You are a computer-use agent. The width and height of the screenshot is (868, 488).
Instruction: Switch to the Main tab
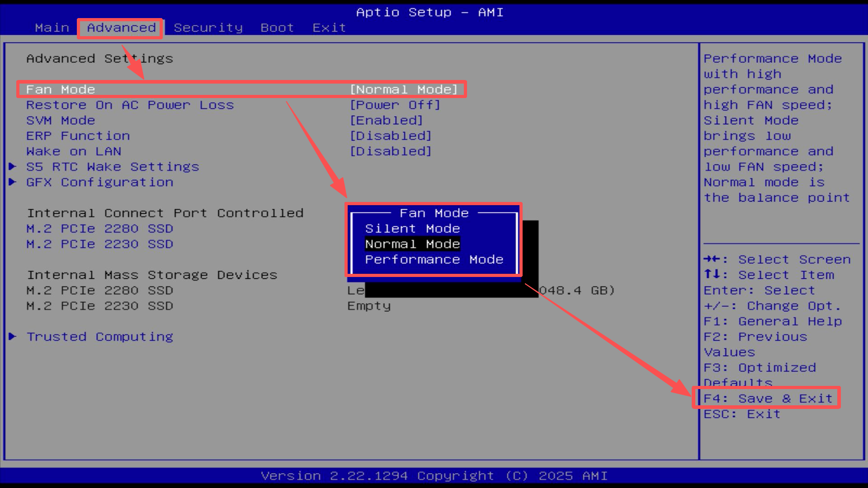tap(52, 28)
